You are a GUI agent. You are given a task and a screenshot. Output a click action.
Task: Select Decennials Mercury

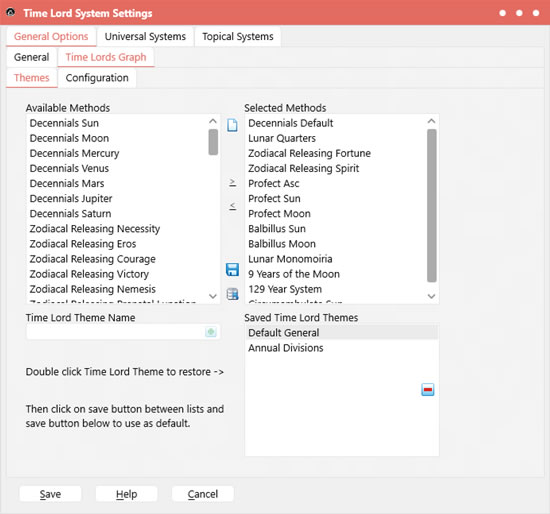coord(117,153)
